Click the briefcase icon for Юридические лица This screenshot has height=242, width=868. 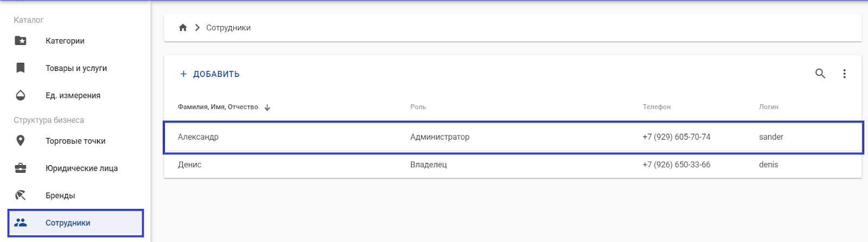click(x=21, y=168)
